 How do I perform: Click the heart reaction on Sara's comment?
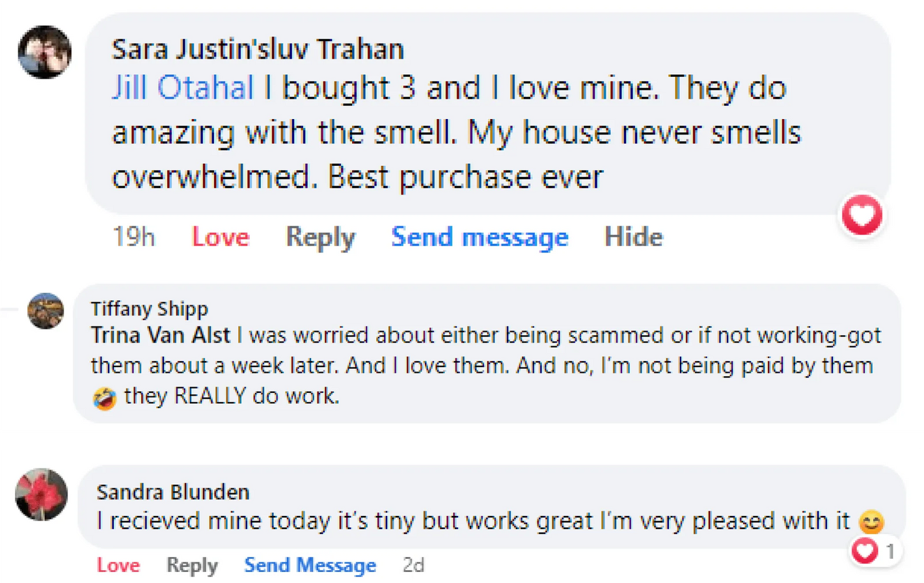862,215
